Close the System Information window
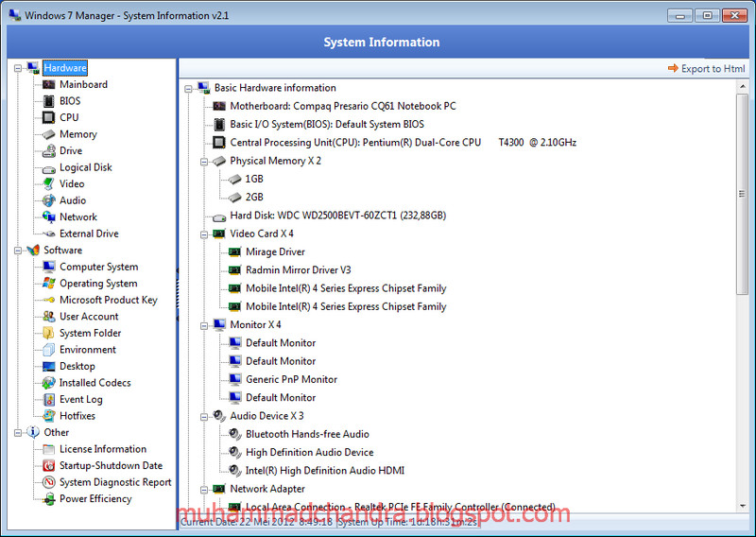Viewport: 756px width, 537px height. (735, 15)
